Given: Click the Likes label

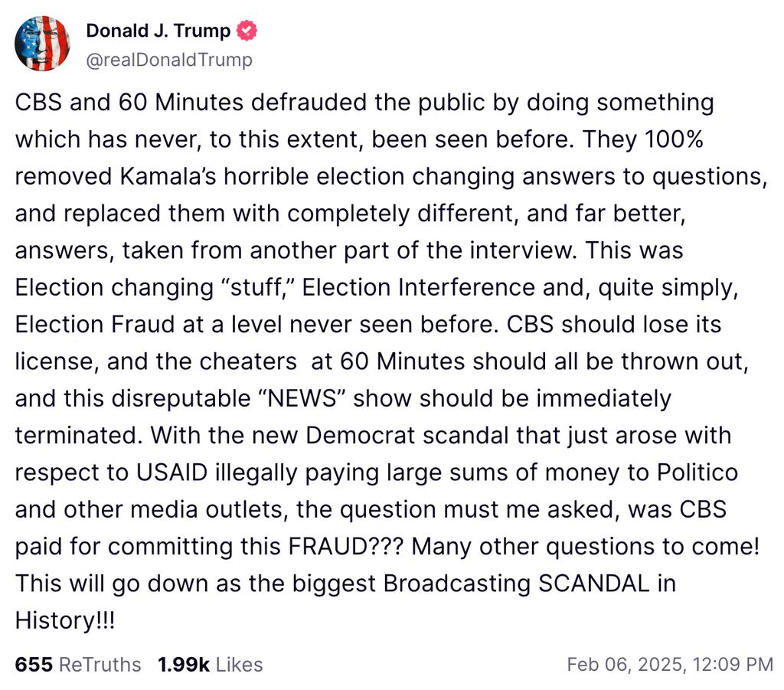Looking at the screenshot, I should pyautogui.click(x=238, y=665).
